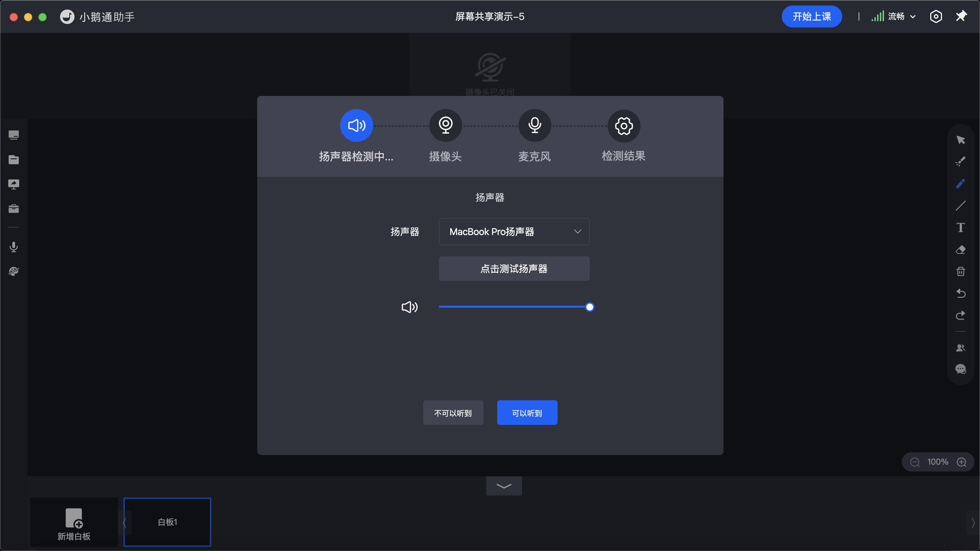Open the toolbox briefcase icon in left sidebar

14,209
